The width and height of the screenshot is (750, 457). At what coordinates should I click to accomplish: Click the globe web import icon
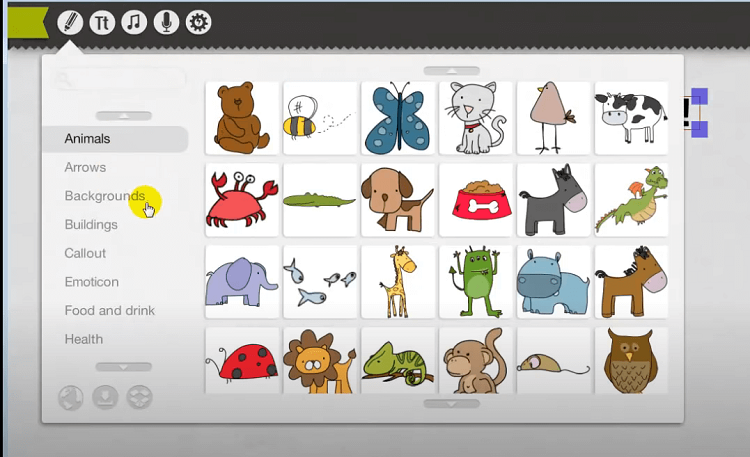tap(71, 397)
